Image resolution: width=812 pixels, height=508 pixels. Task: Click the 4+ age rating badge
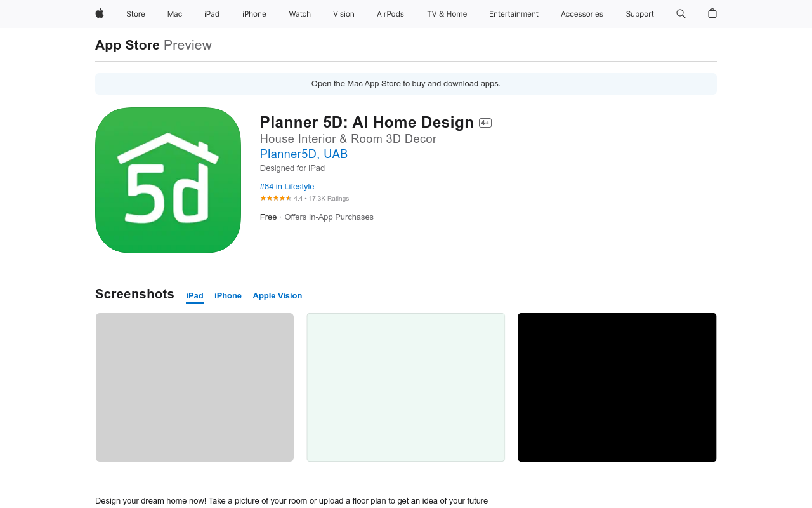(x=485, y=123)
